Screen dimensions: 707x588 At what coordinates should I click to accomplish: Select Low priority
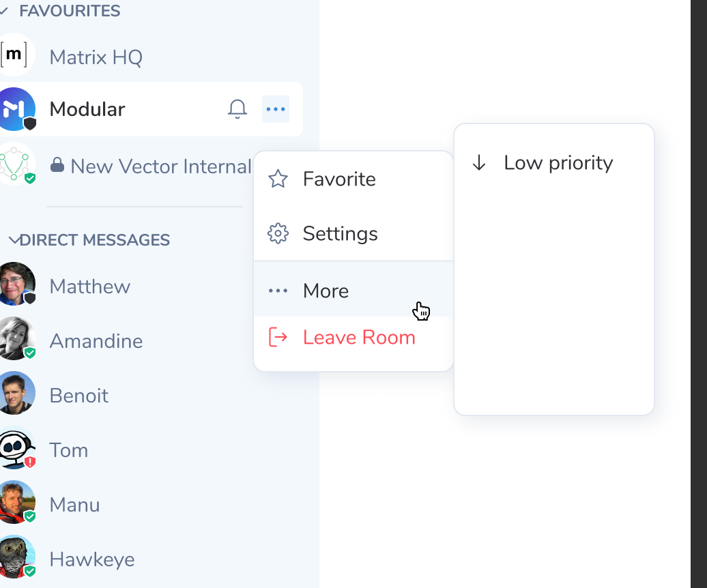point(558,162)
